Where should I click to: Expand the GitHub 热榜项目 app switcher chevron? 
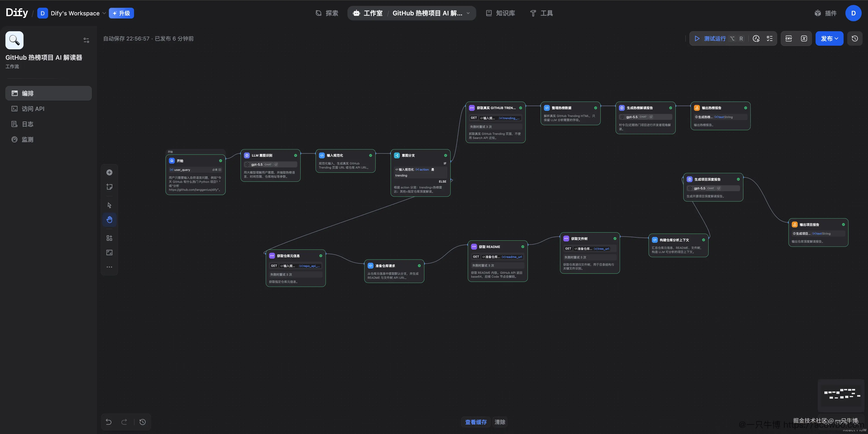pyautogui.click(x=468, y=13)
